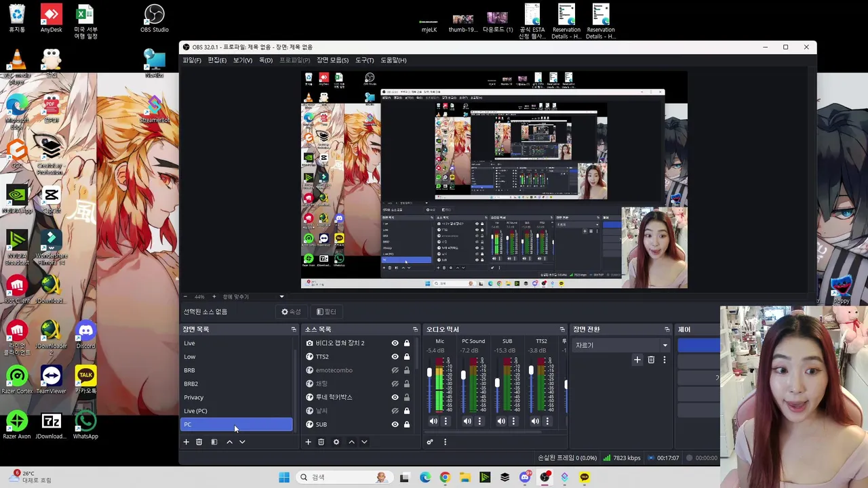
Task: Open scene filters icon in scene list toolbar
Action: coord(214,442)
